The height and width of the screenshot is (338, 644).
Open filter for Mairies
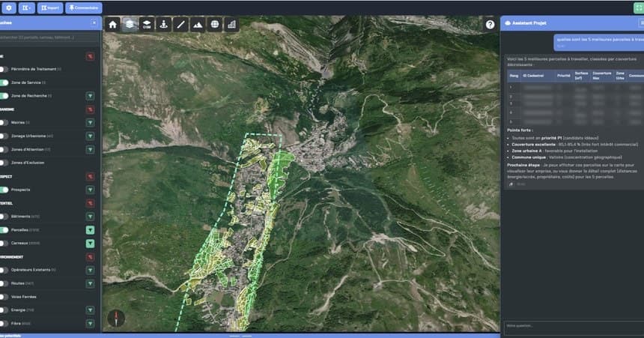(90, 123)
